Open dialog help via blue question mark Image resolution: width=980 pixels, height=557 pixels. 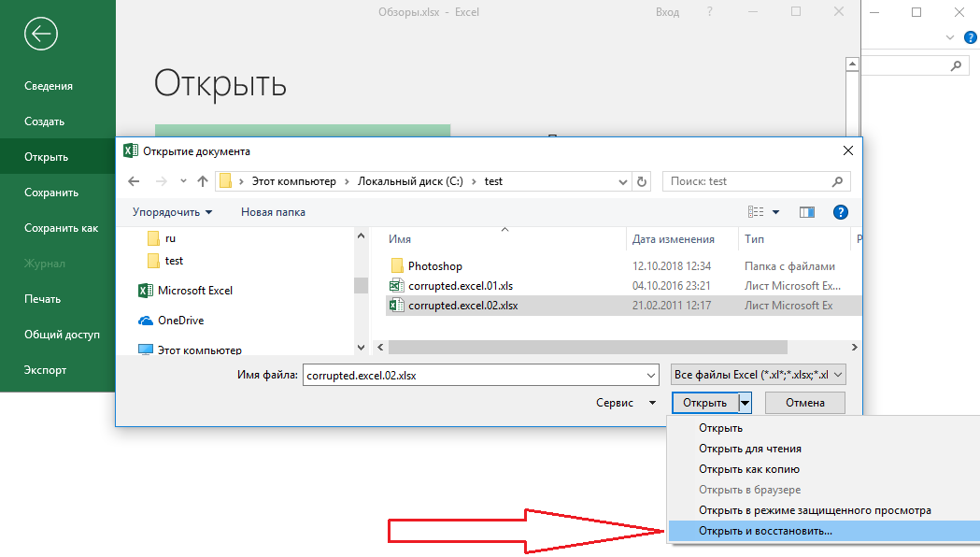click(x=841, y=212)
